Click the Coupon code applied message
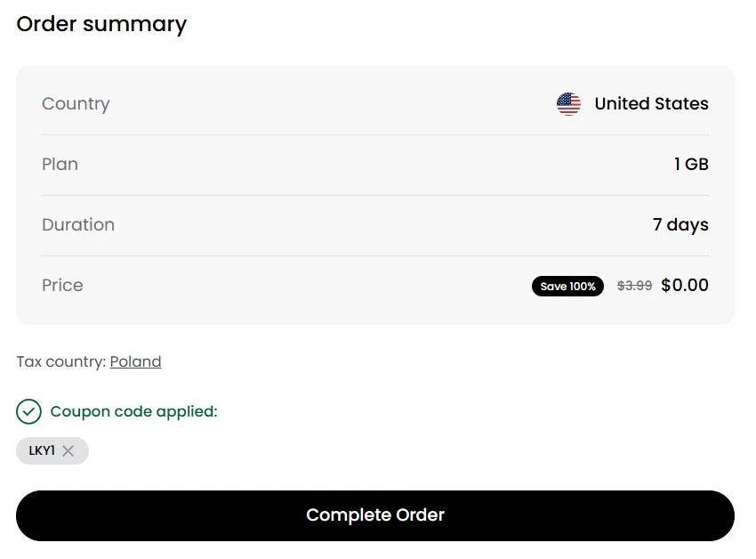Viewport: 756px width, 559px height. click(133, 411)
